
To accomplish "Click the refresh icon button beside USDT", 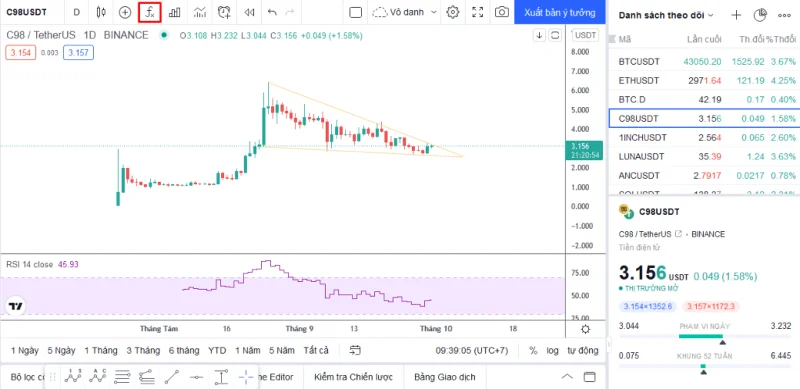I will click(555, 35).
